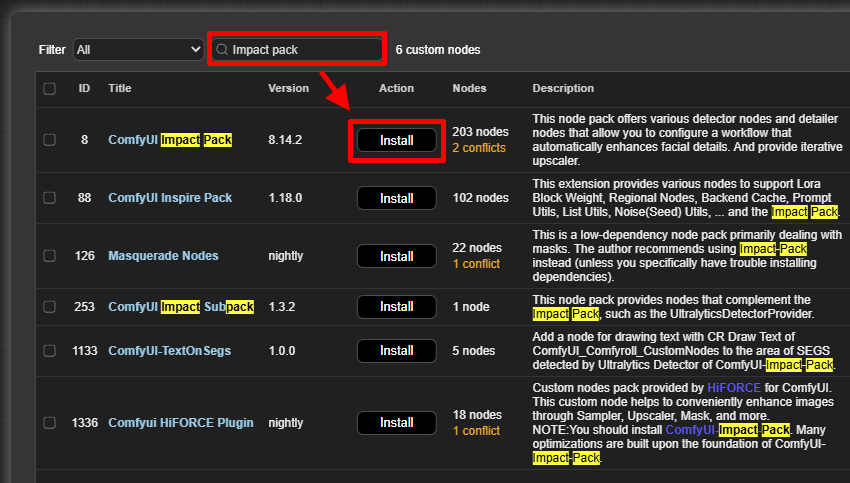The image size is (850, 483).
Task: Open the Masquerade Nodes title link
Action: (x=163, y=256)
